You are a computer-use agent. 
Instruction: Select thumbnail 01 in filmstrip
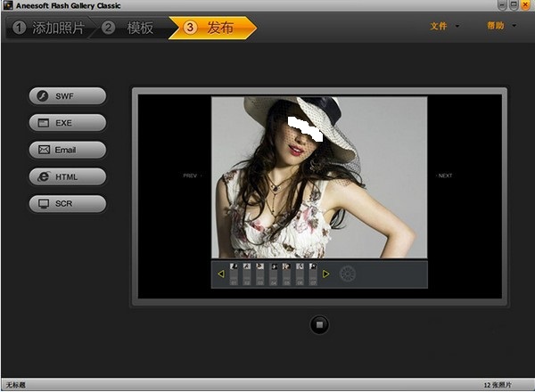234,274
